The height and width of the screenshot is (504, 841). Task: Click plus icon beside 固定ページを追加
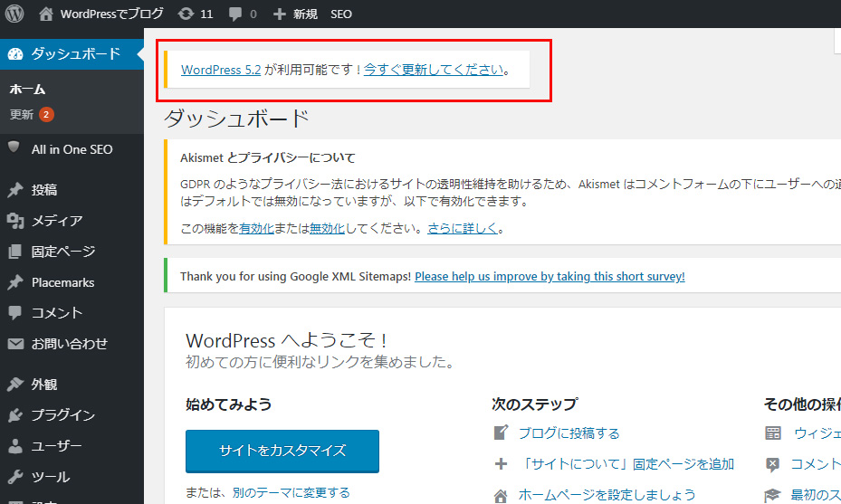(501, 464)
